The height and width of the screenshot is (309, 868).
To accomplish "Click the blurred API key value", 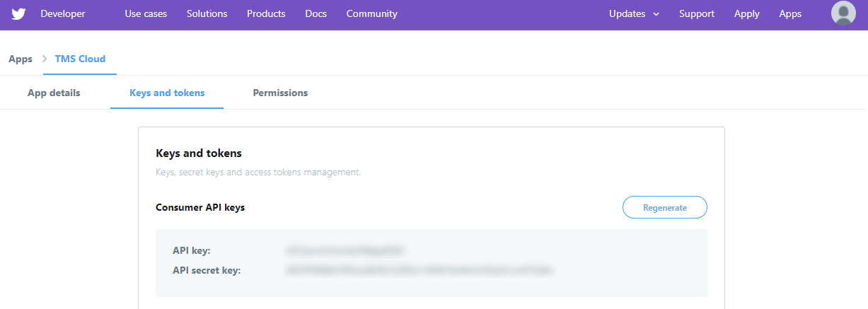I will tap(346, 250).
